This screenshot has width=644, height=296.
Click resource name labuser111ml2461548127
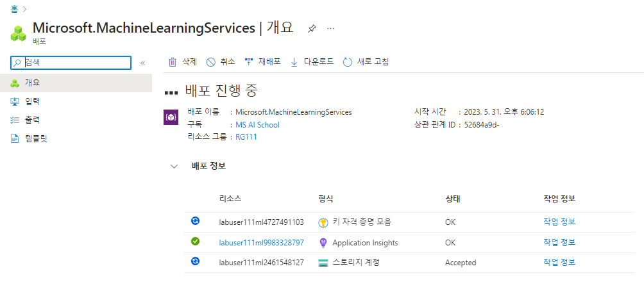262,263
